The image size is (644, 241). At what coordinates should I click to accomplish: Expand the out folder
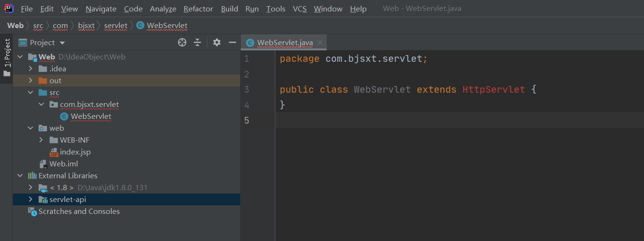click(x=31, y=81)
